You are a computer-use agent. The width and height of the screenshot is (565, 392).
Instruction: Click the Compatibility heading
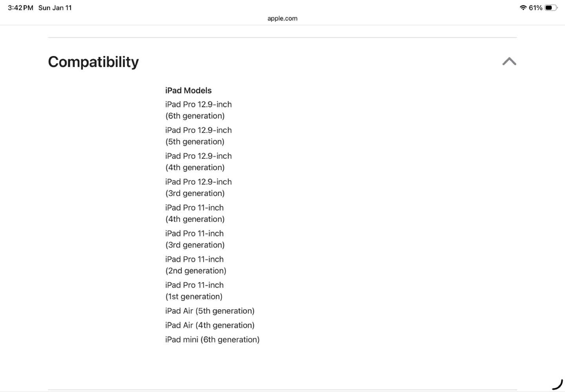[x=93, y=62]
